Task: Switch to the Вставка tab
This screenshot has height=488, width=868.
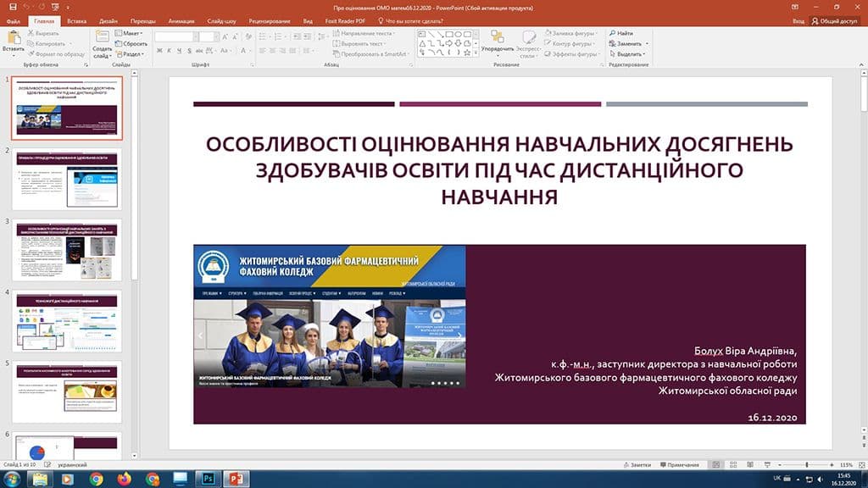Action: pyautogui.click(x=76, y=21)
